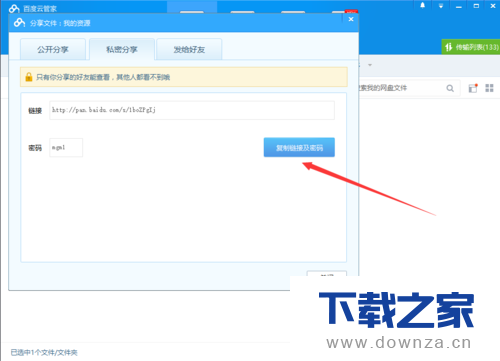Click the lock icon in notice bar
The image size is (500, 361).
click(29, 77)
